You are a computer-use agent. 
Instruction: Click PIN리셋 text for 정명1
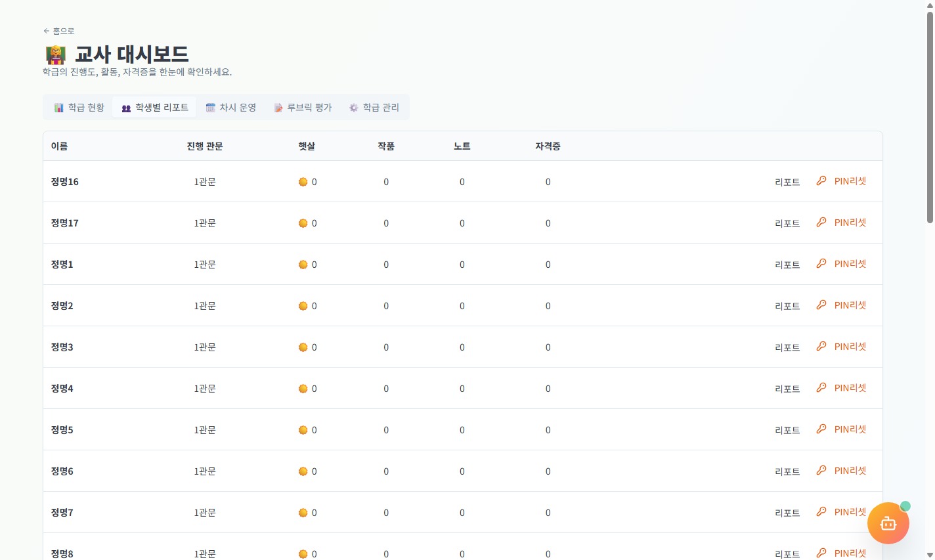point(850,264)
